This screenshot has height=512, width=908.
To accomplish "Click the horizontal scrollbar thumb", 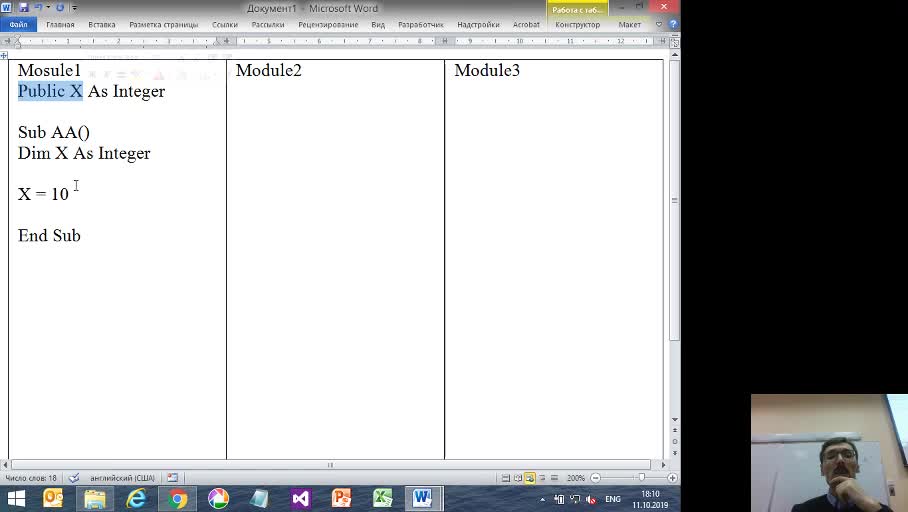I will [331, 465].
